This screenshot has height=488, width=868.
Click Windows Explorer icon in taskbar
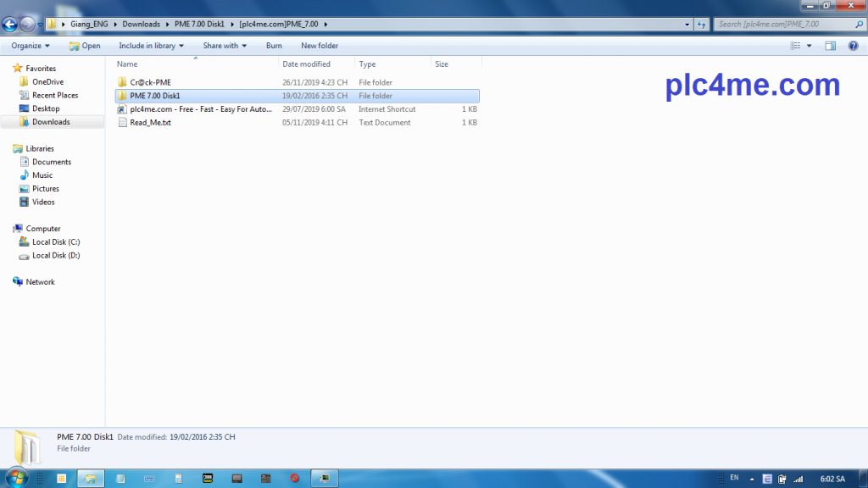91,478
